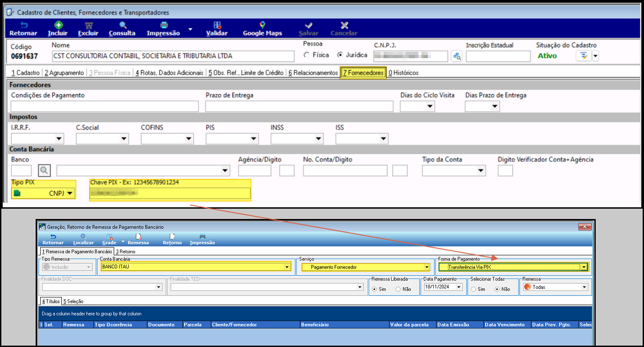
Task: Click the Chave PIX input field
Action: pos(170,193)
